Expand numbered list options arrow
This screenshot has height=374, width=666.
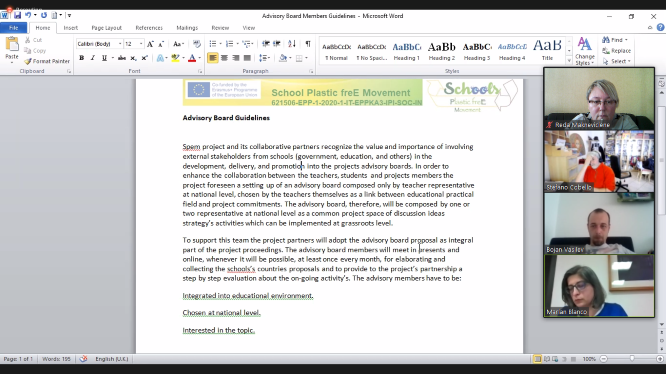[x=237, y=44]
